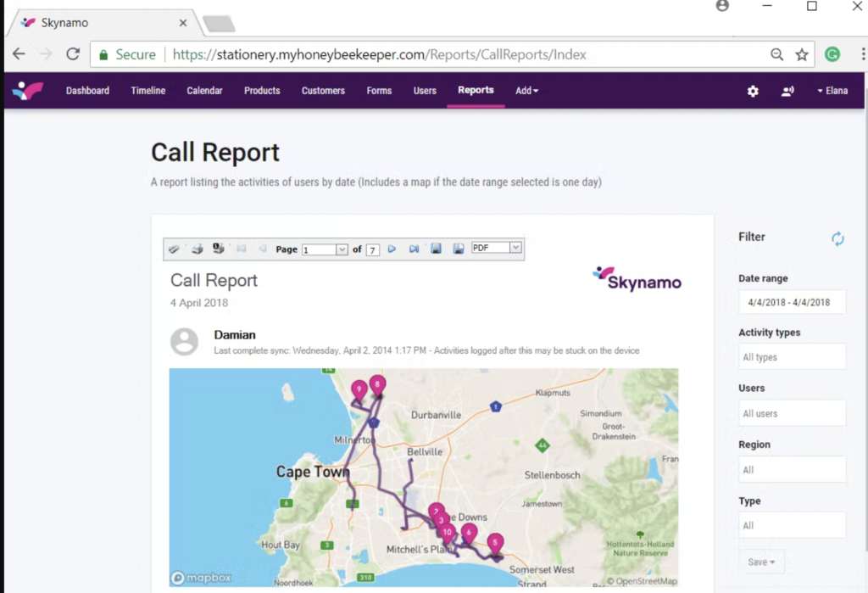Open the settings gear icon
868x593 pixels.
pos(753,91)
